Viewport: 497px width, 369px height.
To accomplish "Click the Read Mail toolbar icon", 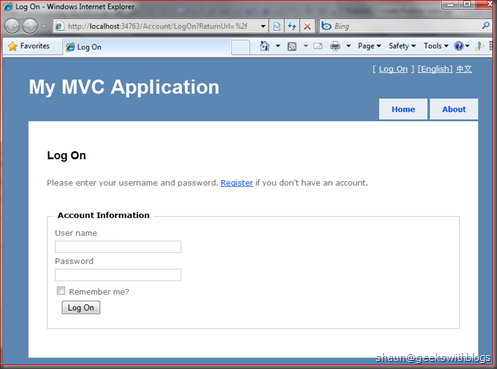I will pos(318,46).
